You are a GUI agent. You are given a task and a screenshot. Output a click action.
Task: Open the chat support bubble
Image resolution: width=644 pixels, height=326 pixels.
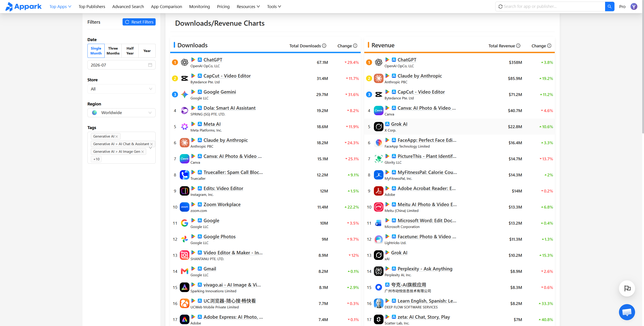point(627,312)
